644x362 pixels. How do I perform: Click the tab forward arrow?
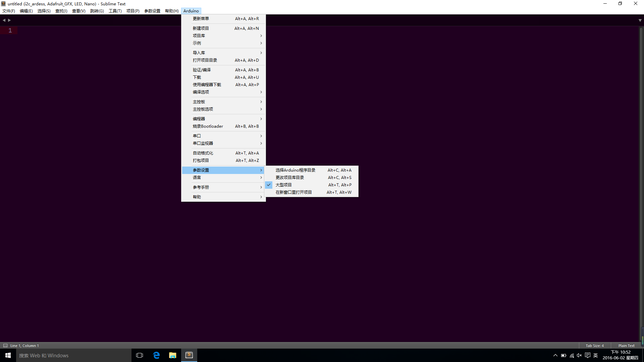pyautogui.click(x=9, y=20)
